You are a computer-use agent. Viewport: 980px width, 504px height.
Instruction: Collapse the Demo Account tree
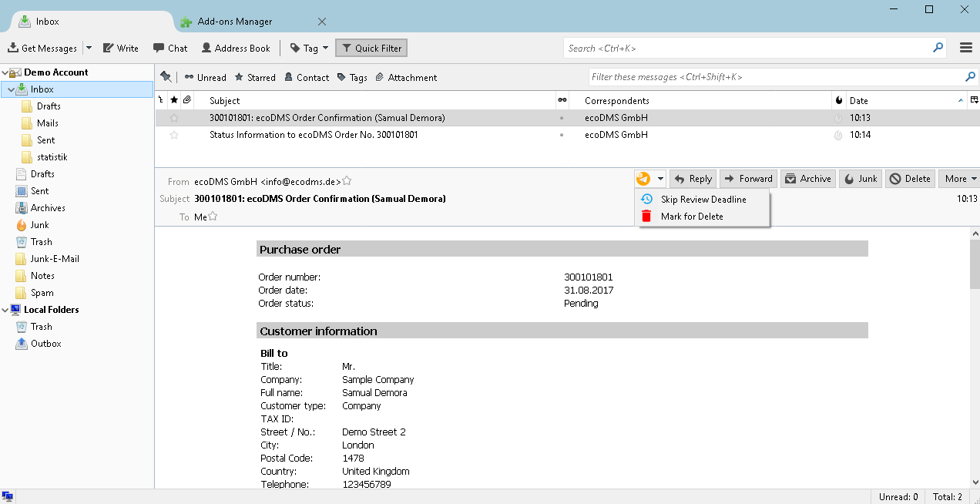coord(5,72)
